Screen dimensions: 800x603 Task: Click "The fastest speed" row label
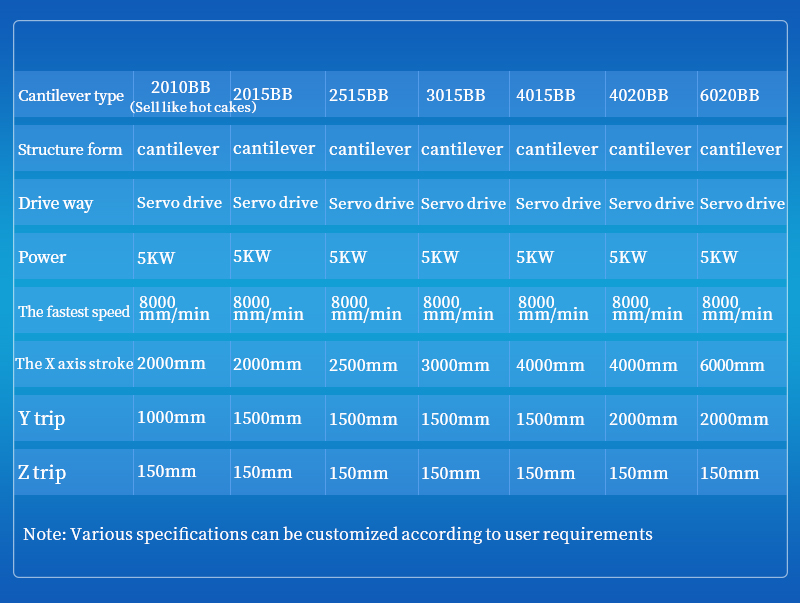(x=74, y=312)
